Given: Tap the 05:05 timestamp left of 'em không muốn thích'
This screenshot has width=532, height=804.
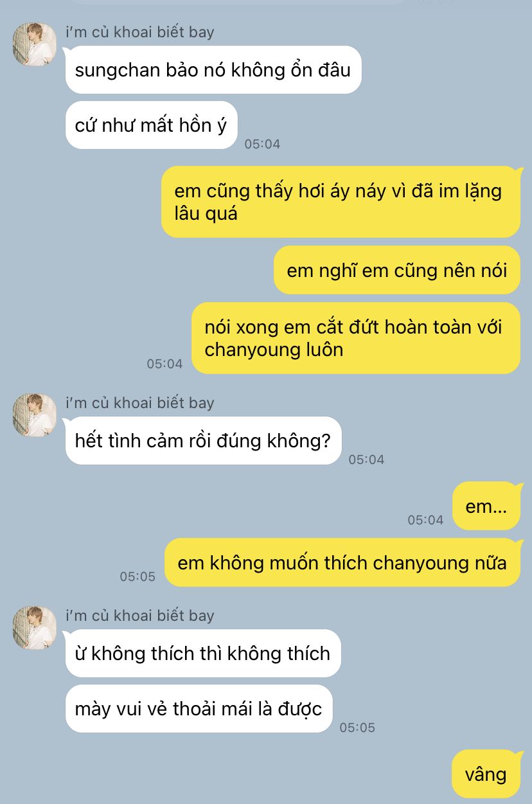Looking at the screenshot, I should [x=137, y=576].
